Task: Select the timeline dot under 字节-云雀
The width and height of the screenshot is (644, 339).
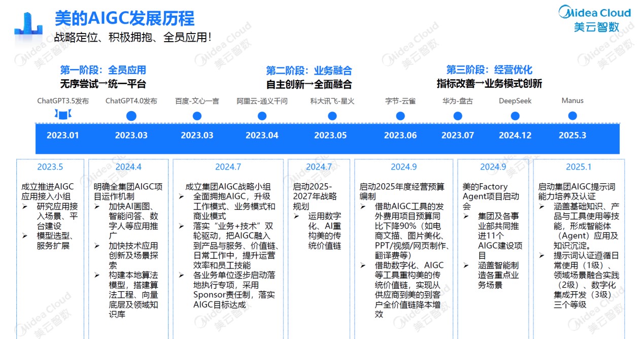Action: click(x=400, y=116)
